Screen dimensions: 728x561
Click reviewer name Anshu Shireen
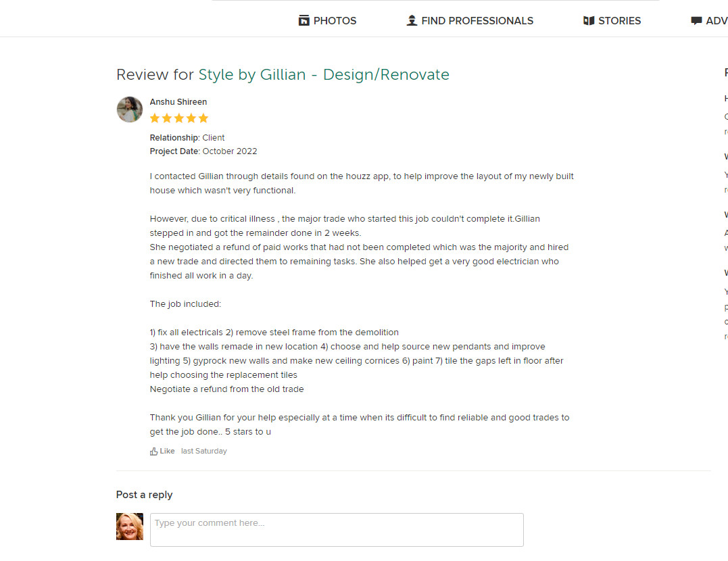pos(178,101)
